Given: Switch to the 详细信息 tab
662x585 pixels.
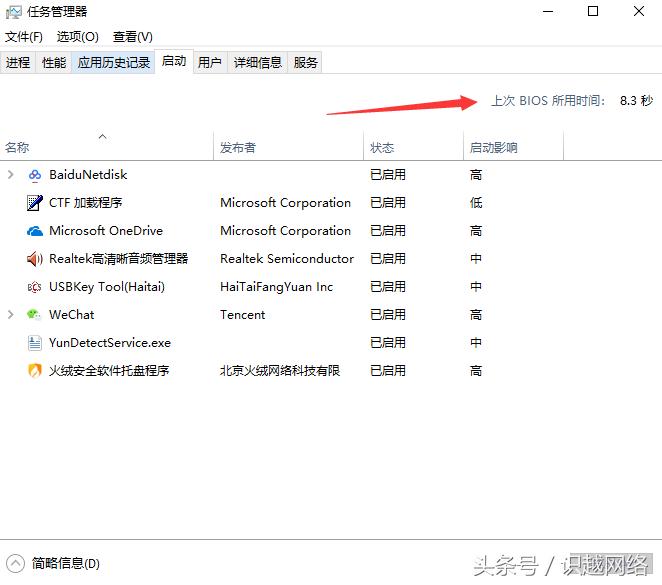Looking at the screenshot, I should [x=258, y=62].
